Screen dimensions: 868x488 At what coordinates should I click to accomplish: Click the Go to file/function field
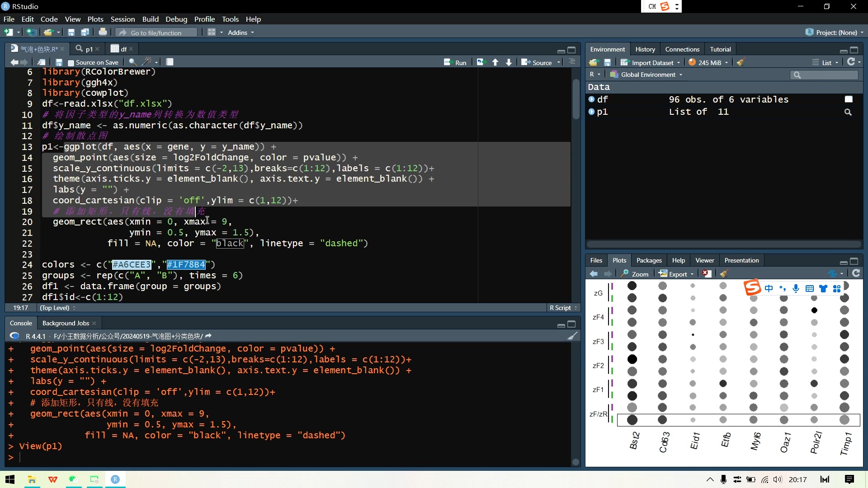(156, 33)
